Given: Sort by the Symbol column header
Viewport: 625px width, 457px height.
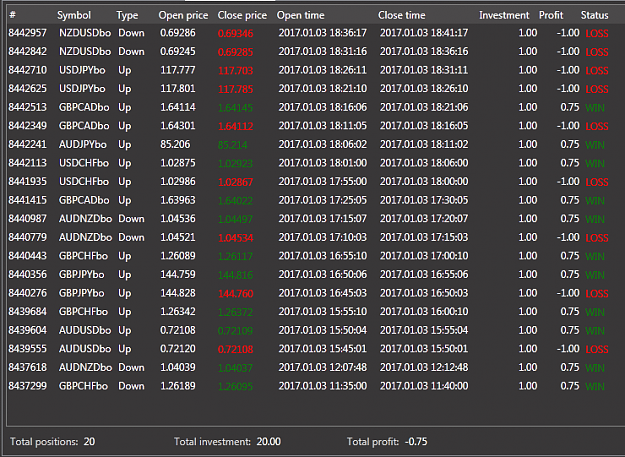Looking at the screenshot, I should click(x=74, y=15).
